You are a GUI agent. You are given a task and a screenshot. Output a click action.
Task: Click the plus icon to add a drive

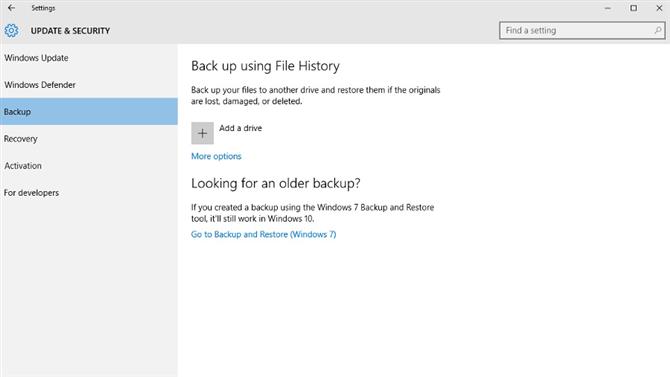point(202,133)
